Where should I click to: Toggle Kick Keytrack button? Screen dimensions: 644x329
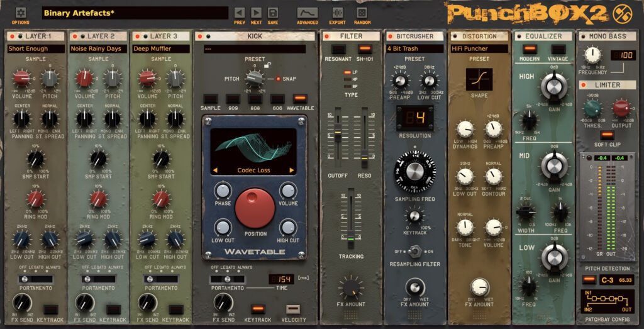click(x=258, y=309)
